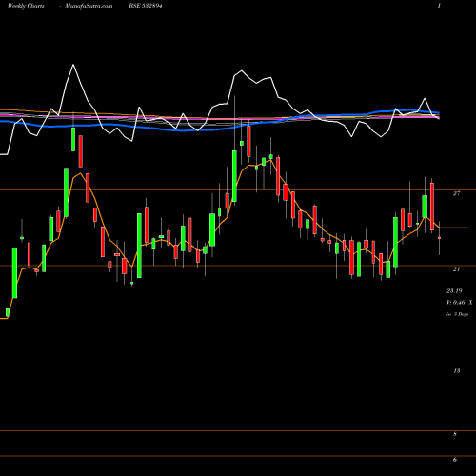The height and width of the screenshot is (476, 476).
Task: Click the 21 price axis label
Action: coord(456,269)
